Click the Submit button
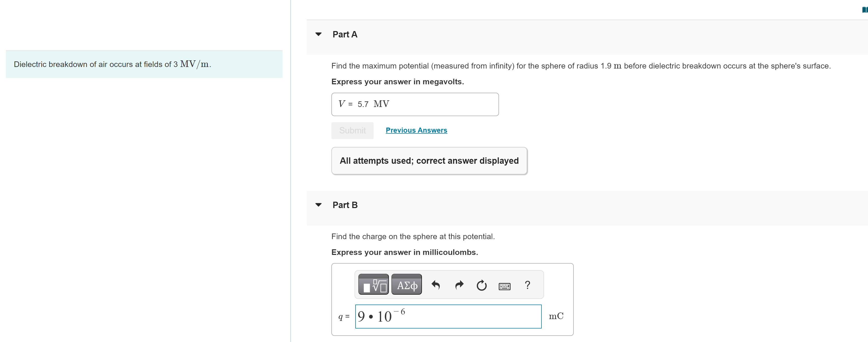 coord(352,131)
